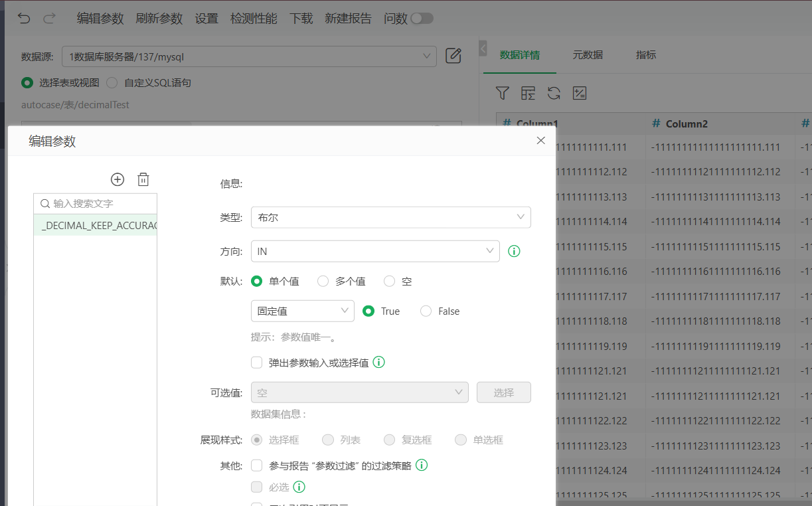Click the parameter search text field
This screenshot has height=506, width=812.
click(x=96, y=203)
